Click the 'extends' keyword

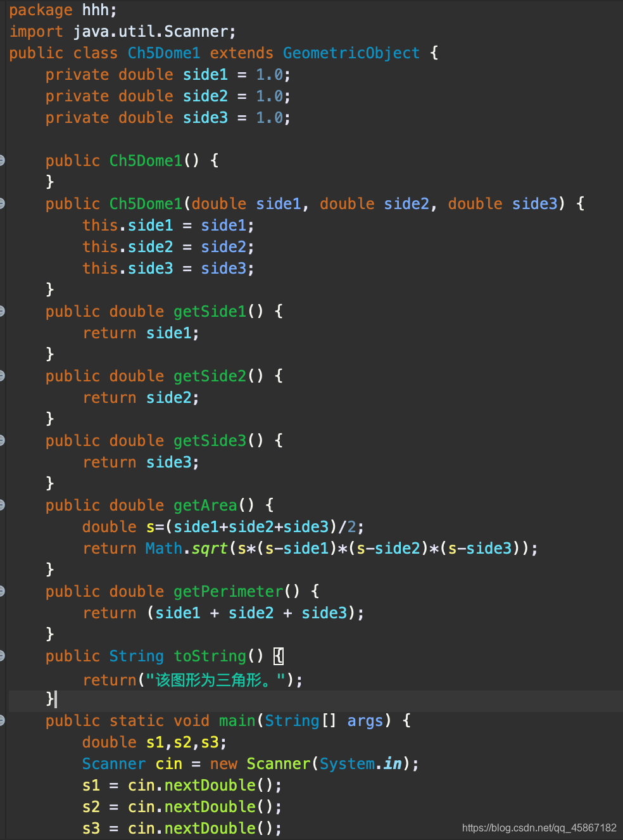coord(242,53)
